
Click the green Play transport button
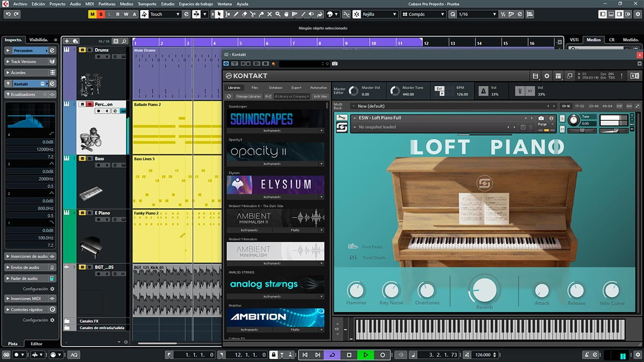[x=365, y=355]
